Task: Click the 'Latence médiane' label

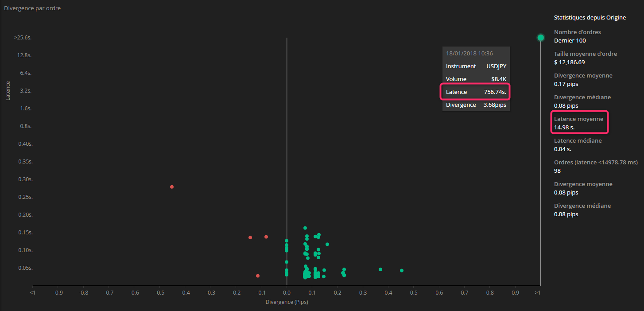Action: tap(578, 141)
